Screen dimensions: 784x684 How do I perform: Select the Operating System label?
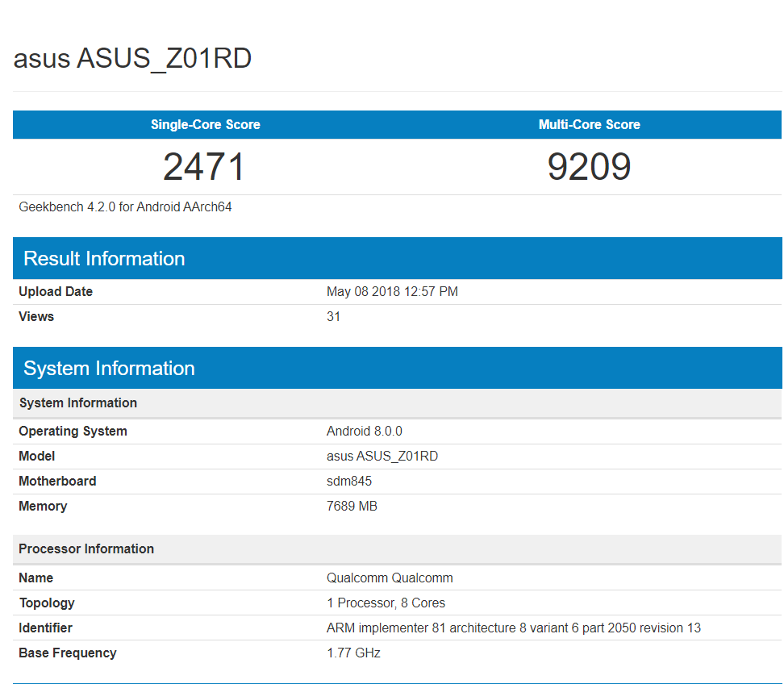coord(73,431)
